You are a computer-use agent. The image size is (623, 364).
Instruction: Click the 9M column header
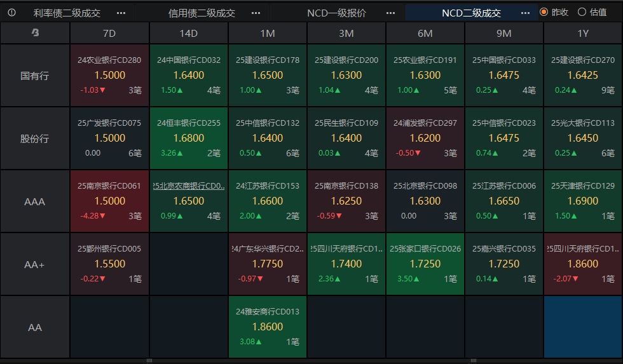click(503, 33)
